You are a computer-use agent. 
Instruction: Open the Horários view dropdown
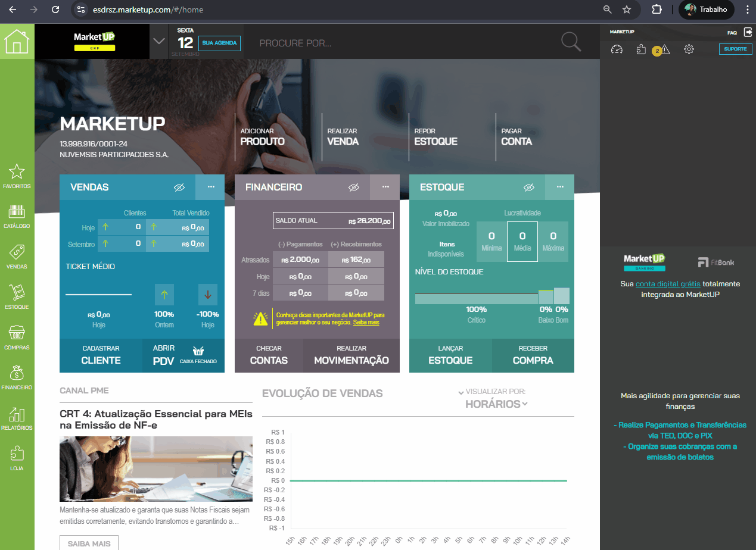496,404
